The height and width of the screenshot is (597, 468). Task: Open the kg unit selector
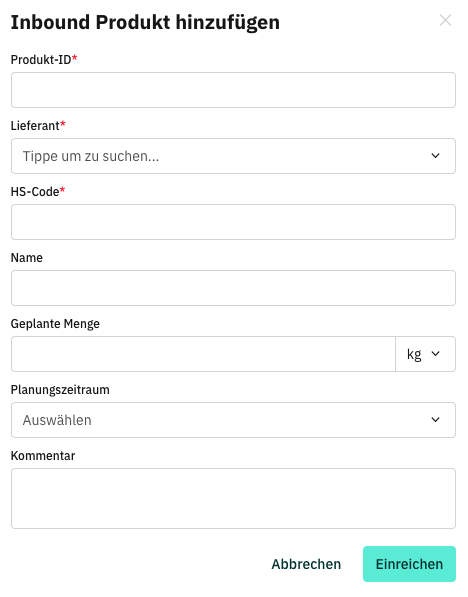(425, 354)
